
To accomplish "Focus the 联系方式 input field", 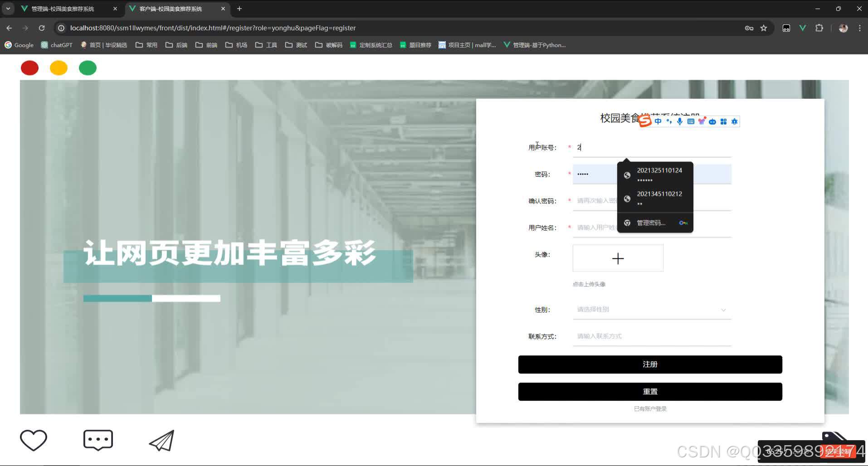I will coord(652,336).
